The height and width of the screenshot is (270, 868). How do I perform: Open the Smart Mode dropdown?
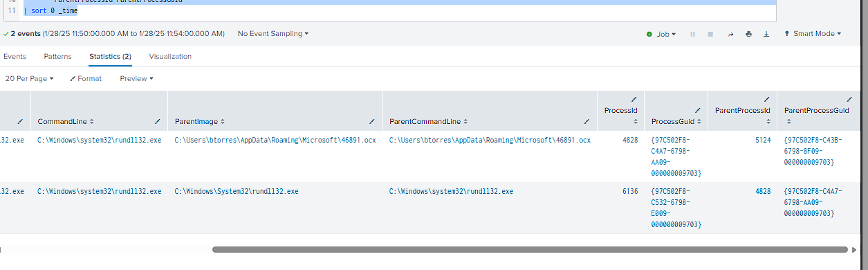813,33
